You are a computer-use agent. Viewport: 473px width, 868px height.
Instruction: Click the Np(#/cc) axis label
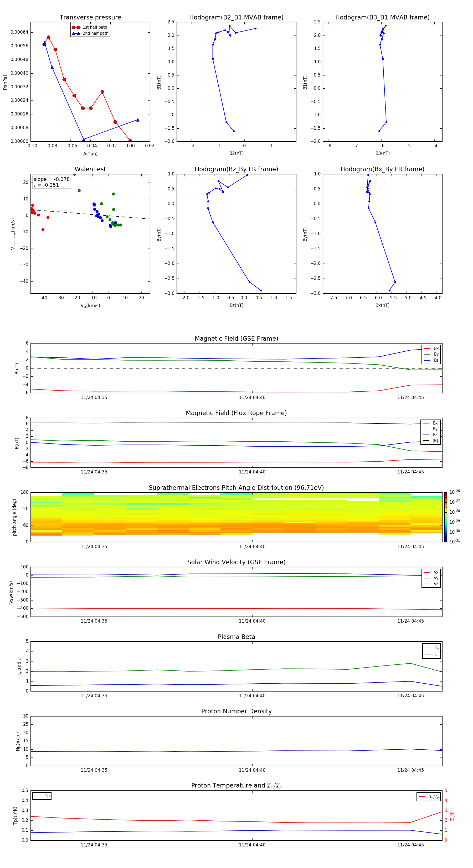(x=18, y=741)
